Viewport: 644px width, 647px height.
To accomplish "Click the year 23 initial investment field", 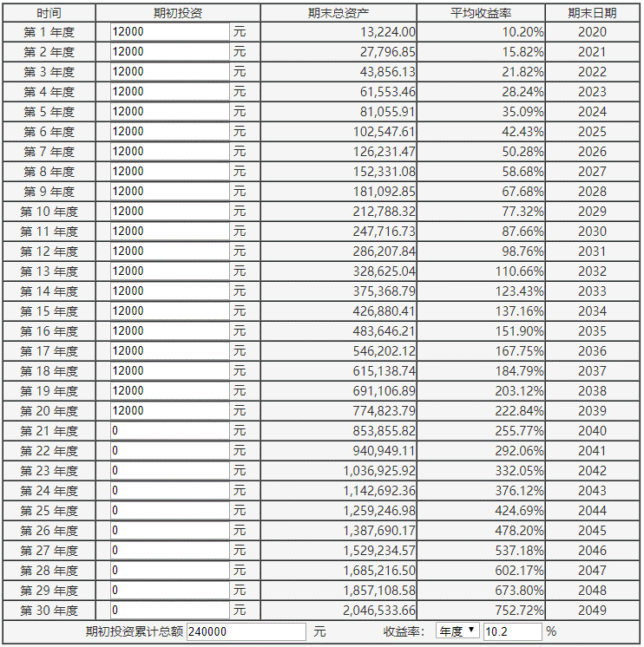I will coord(169,470).
